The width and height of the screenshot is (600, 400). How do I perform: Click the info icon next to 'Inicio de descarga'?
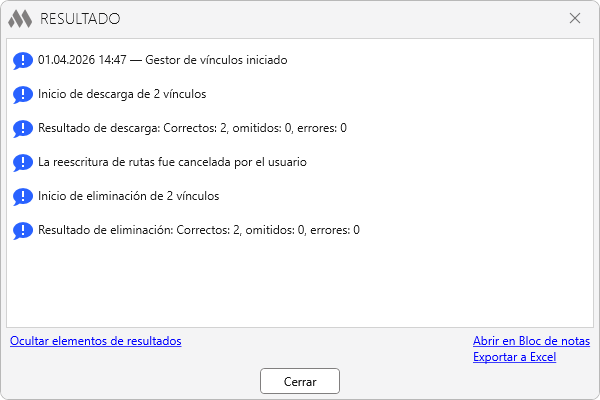pyautogui.click(x=22, y=95)
